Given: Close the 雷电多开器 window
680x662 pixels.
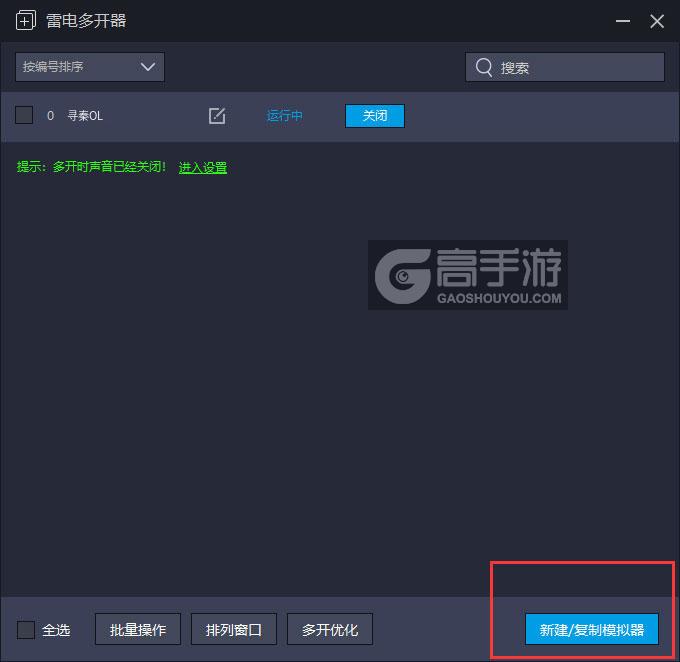Looking at the screenshot, I should click(x=657, y=21).
